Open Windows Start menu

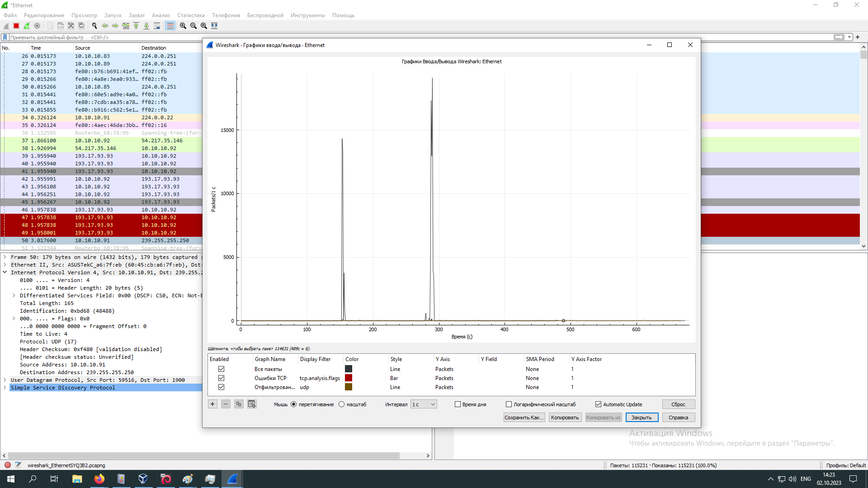[11, 479]
